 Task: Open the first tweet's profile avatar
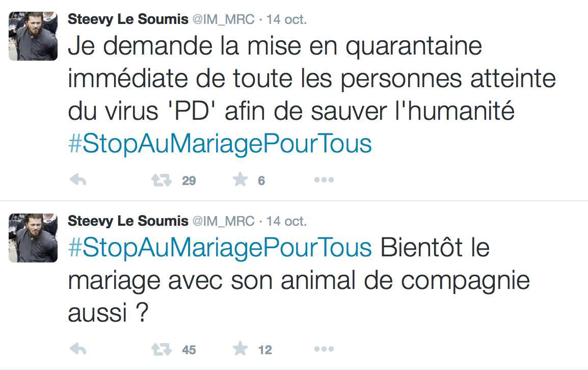coord(33,36)
